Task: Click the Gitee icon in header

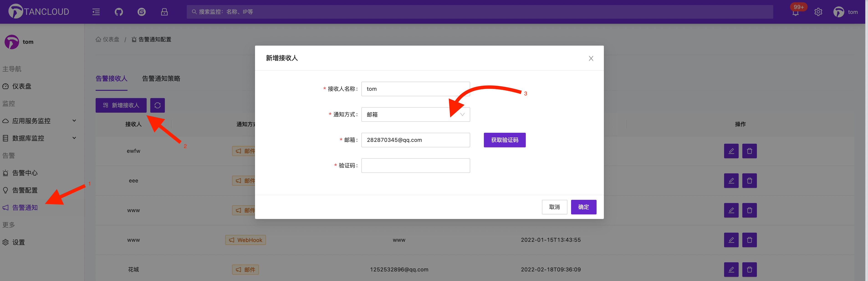Action: point(142,12)
